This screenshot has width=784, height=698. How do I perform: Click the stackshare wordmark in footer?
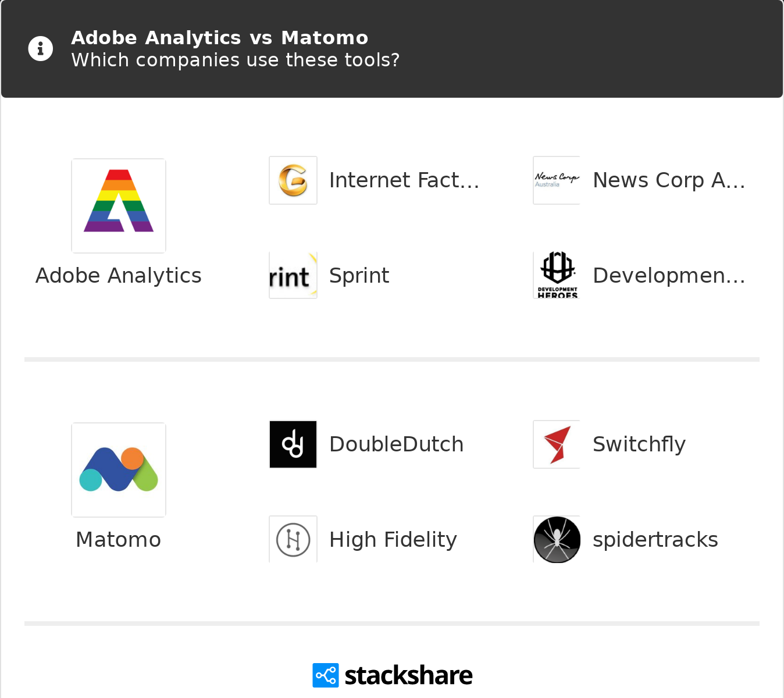click(408, 675)
